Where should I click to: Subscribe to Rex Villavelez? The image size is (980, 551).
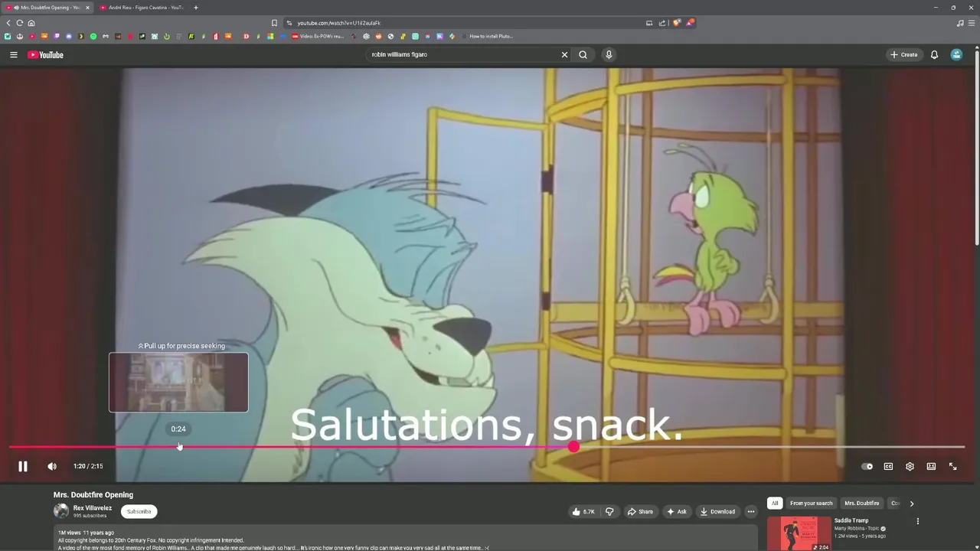coord(139,511)
